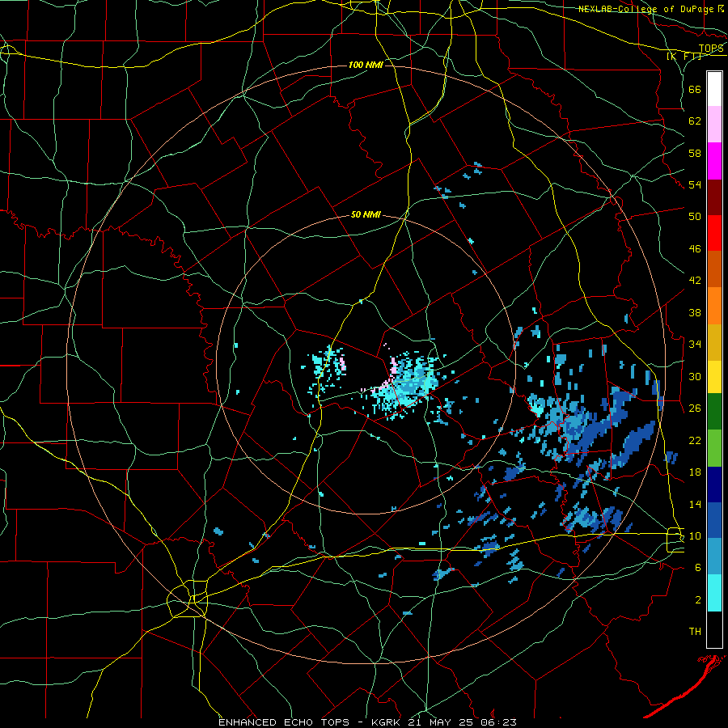The height and width of the screenshot is (728, 728).
Task: Click the "42" legend value
Action: point(695,281)
